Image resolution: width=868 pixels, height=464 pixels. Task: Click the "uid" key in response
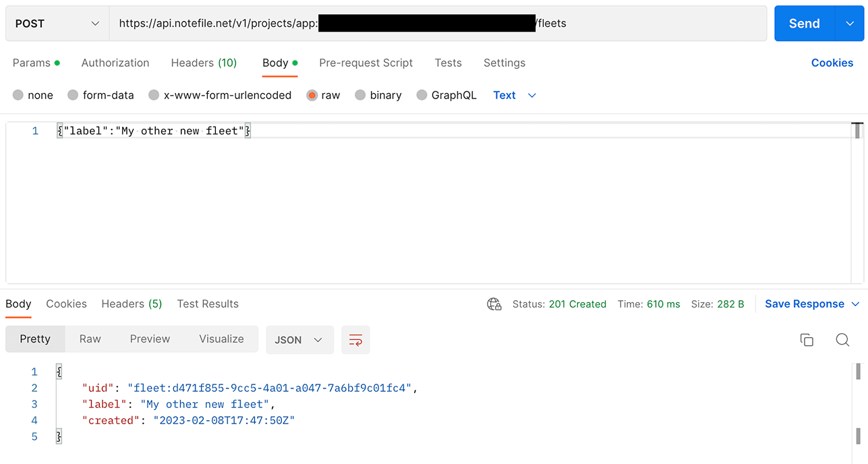click(x=98, y=388)
